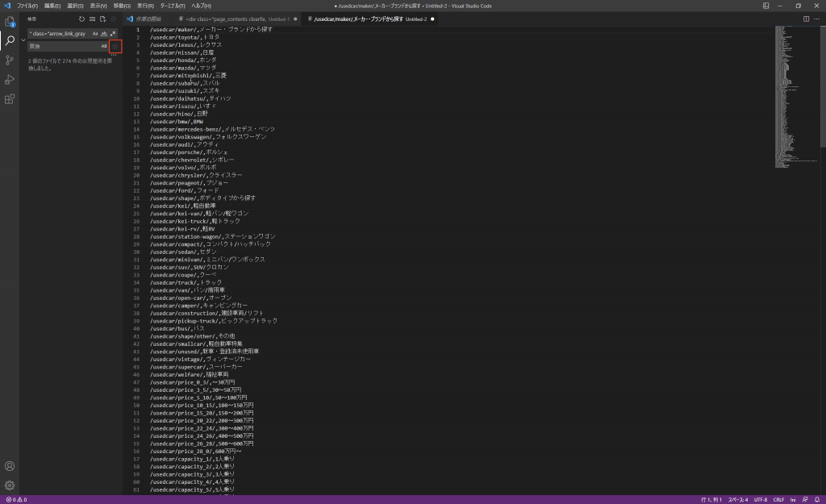
Task: Open the 編集(E) menu
Action: click(x=52, y=6)
